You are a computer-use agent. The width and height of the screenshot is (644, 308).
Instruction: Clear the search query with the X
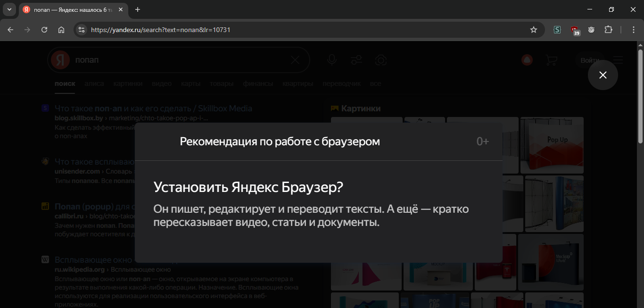point(295,60)
